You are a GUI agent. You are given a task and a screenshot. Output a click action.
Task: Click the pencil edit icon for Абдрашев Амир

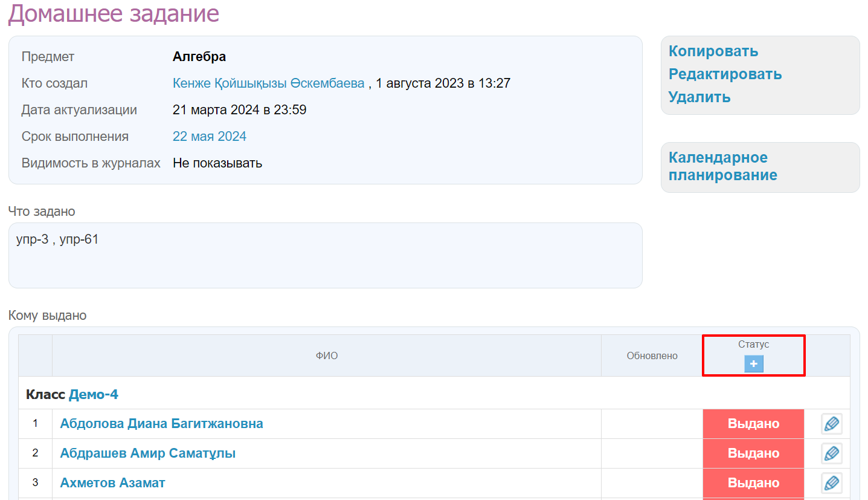pyautogui.click(x=831, y=453)
